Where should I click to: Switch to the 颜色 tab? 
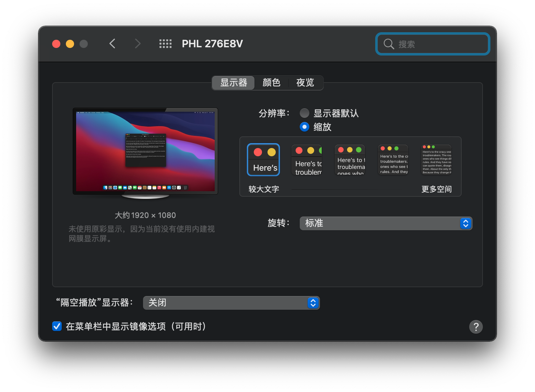pyautogui.click(x=271, y=83)
